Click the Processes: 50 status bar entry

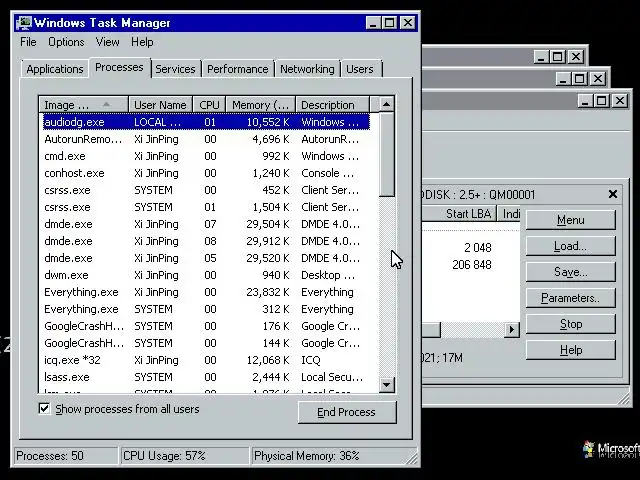pyautogui.click(x=66, y=456)
